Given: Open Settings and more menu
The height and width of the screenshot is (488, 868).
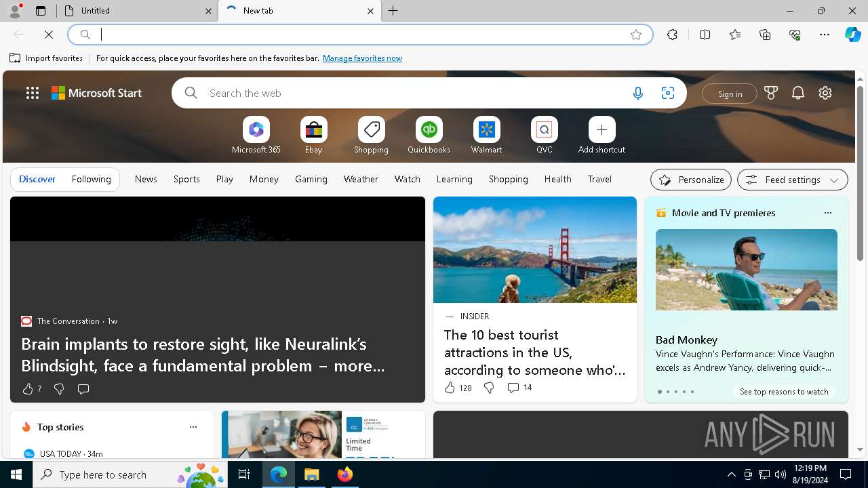Looking at the screenshot, I should 825,35.
